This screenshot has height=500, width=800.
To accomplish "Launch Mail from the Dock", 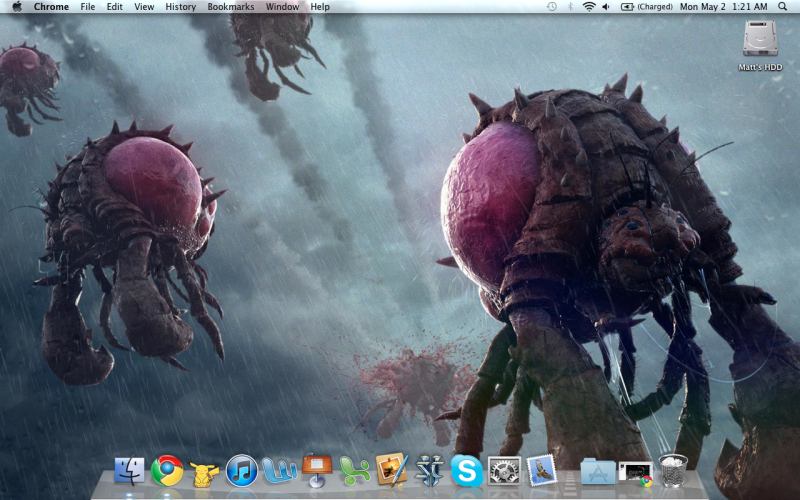I will point(541,470).
